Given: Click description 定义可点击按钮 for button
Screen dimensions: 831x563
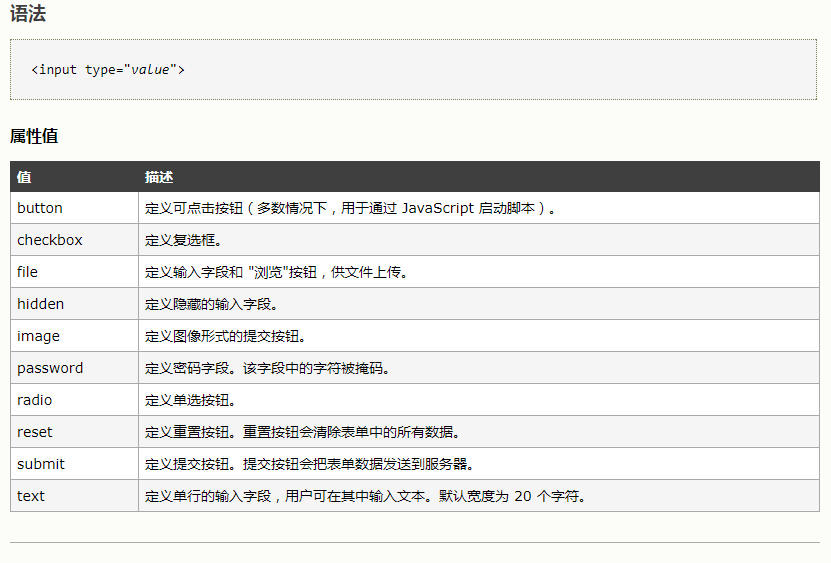Looking at the screenshot, I should point(350,208).
